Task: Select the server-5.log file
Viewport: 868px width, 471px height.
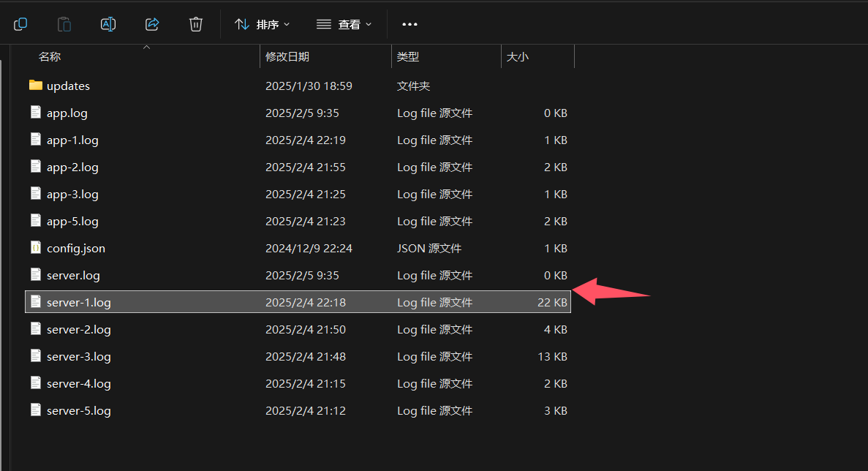Action: click(78, 411)
